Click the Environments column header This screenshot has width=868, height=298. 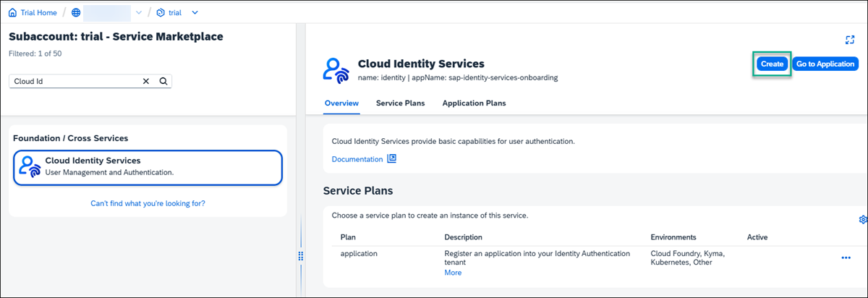coord(673,237)
